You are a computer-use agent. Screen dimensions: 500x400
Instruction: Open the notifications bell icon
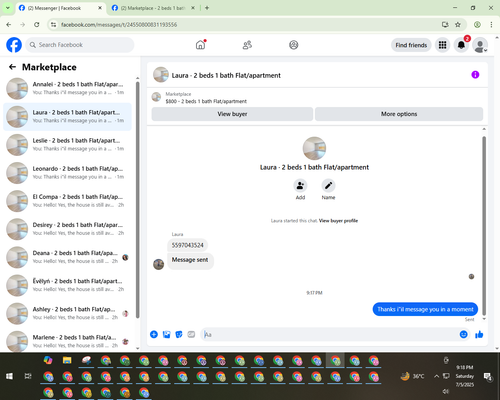pyautogui.click(x=461, y=45)
